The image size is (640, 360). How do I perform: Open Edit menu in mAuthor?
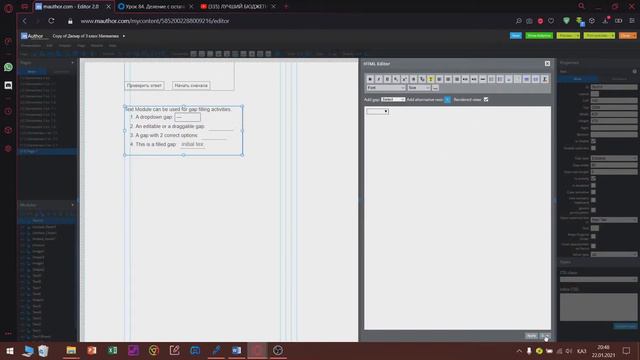coord(49,46)
